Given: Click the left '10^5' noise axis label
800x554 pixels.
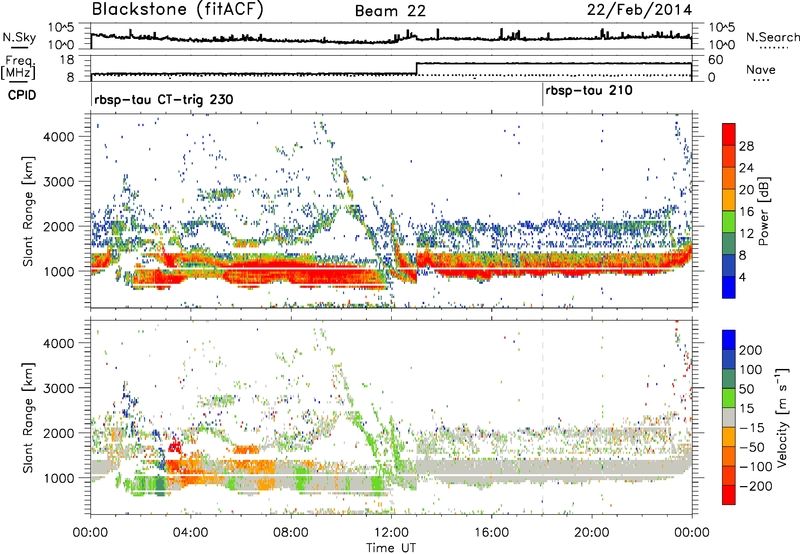Looking at the screenshot, I should [x=61, y=27].
